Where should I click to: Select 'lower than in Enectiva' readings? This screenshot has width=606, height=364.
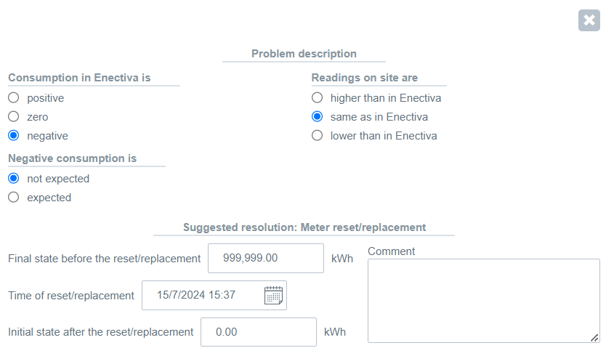[316, 135]
